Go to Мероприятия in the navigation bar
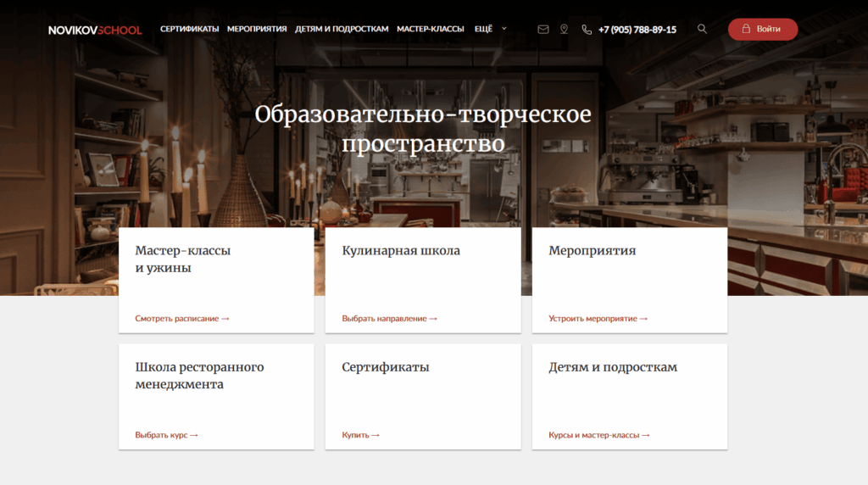Image resolution: width=868 pixels, height=485 pixels. [x=257, y=29]
